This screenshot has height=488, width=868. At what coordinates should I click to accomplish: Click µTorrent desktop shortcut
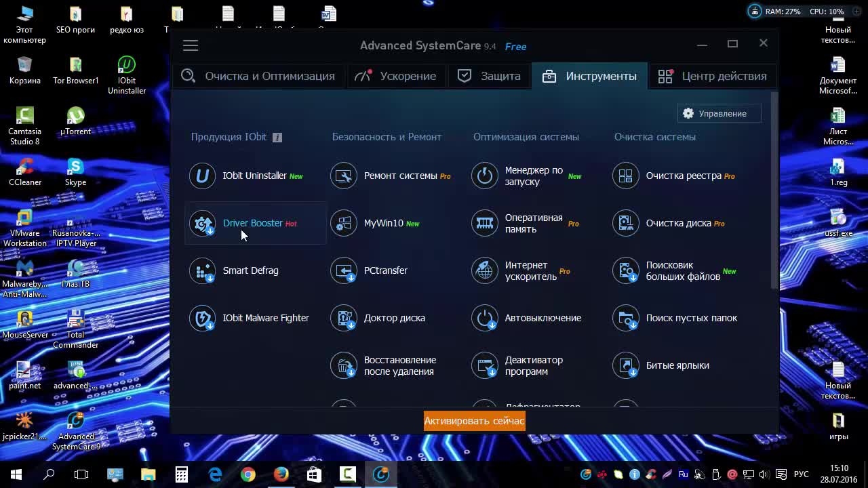[x=75, y=121]
